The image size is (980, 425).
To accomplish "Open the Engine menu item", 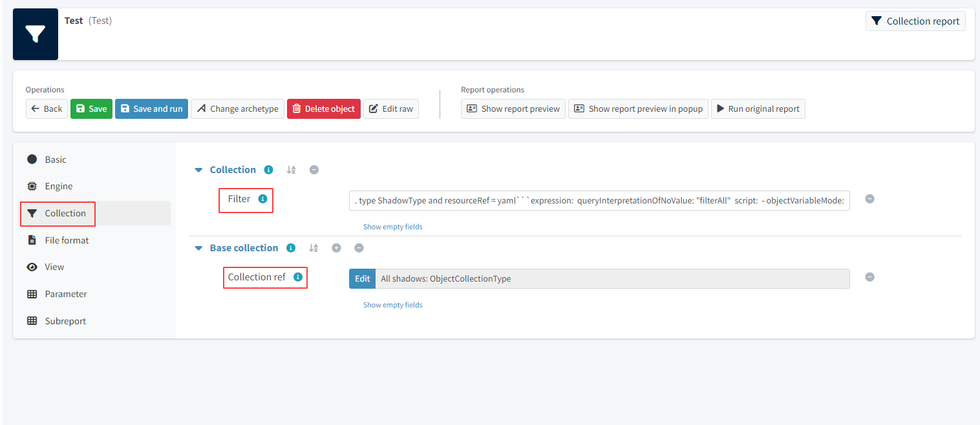I will [58, 186].
